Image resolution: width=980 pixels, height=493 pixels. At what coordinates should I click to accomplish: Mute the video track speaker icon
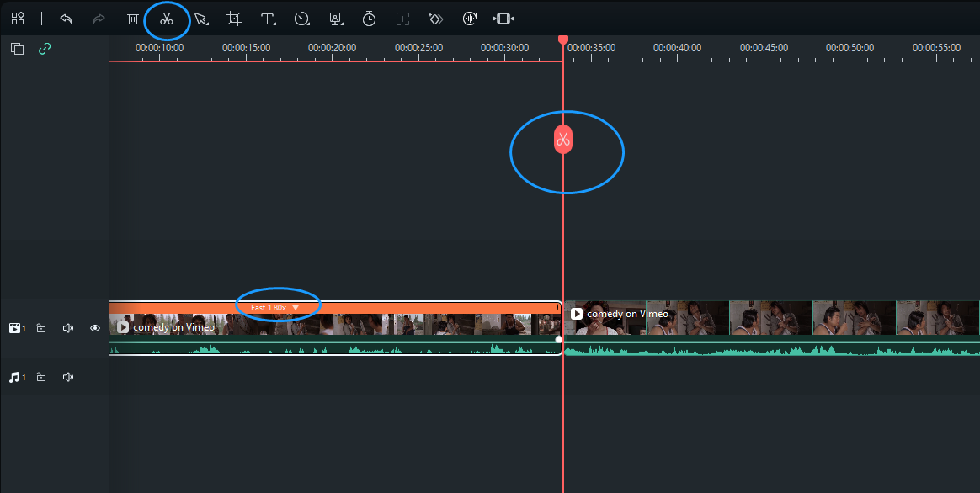[x=67, y=328]
